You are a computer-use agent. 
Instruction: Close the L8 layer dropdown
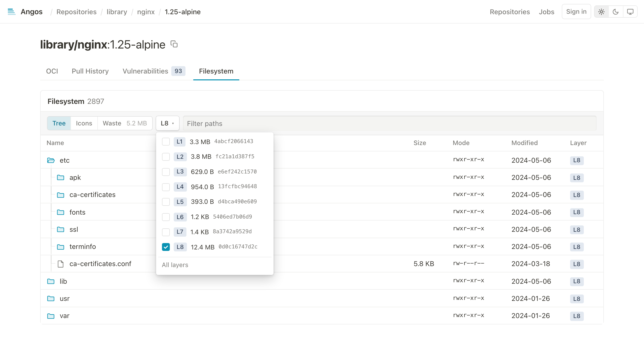pyautogui.click(x=168, y=123)
